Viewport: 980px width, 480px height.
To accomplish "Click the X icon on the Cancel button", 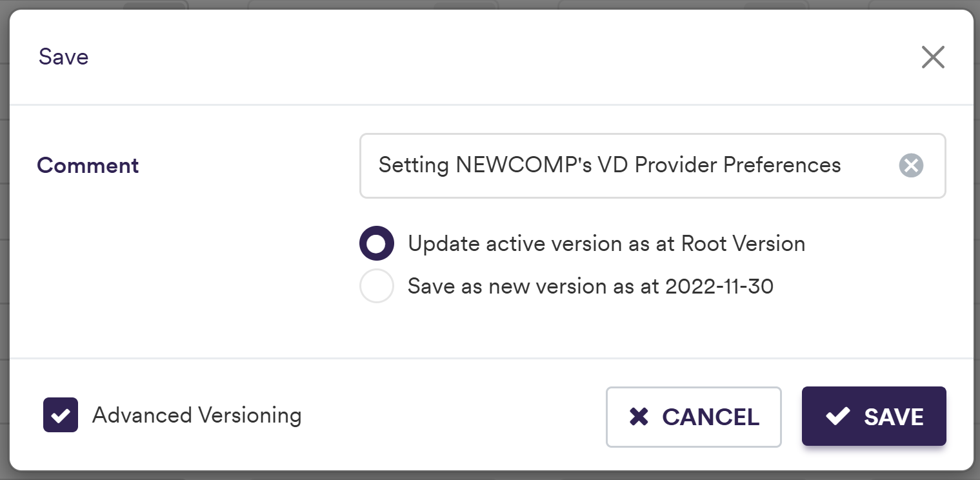I will coord(639,417).
